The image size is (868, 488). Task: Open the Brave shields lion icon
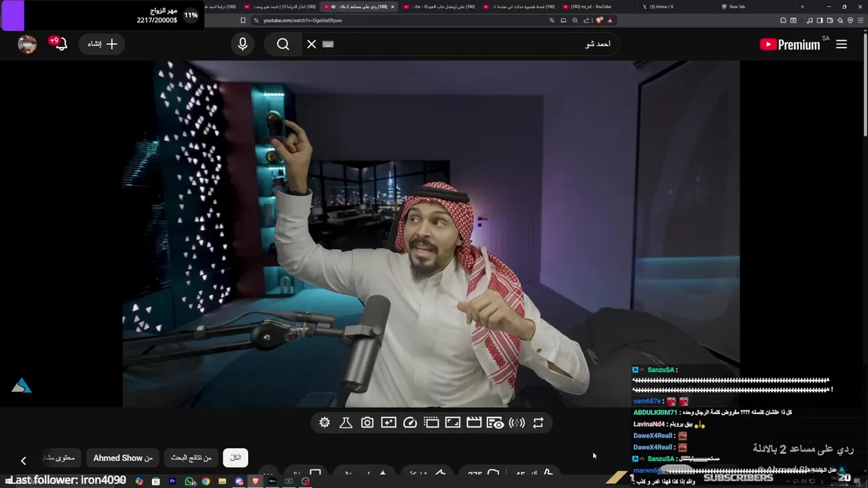[599, 20]
